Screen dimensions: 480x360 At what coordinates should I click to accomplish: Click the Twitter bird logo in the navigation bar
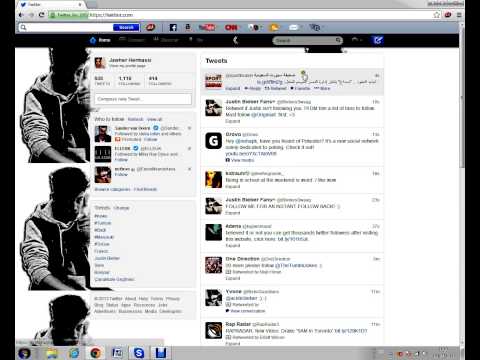pyautogui.click(x=236, y=40)
